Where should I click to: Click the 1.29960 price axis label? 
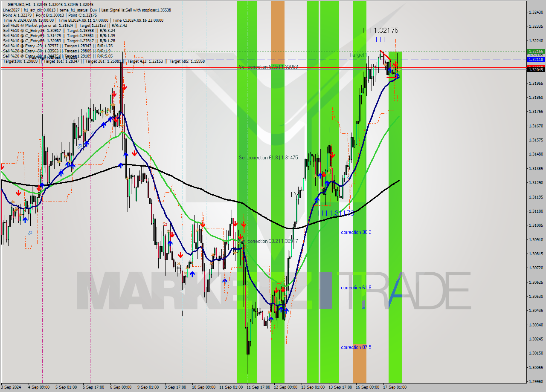pos(536,381)
